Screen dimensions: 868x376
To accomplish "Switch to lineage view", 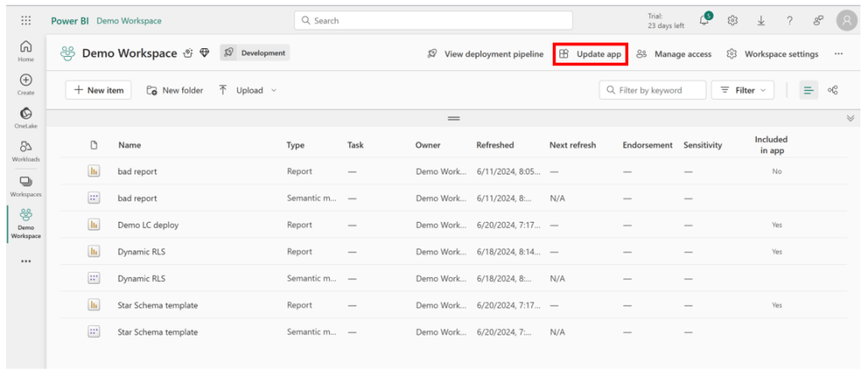I will click(833, 91).
